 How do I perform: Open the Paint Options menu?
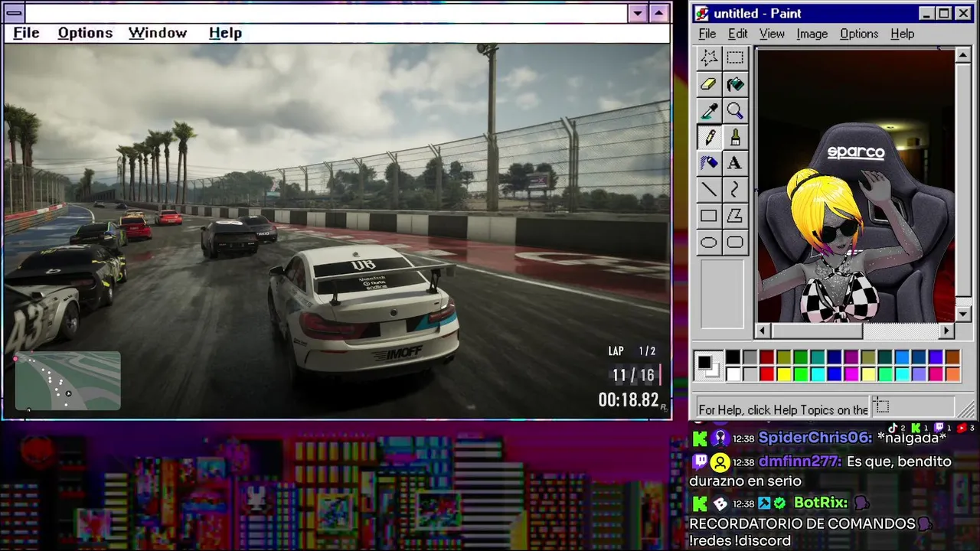click(x=859, y=34)
